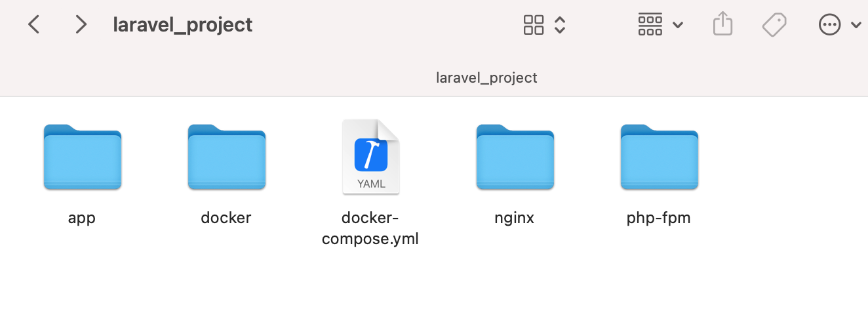Add tags with the Tag icon

774,25
